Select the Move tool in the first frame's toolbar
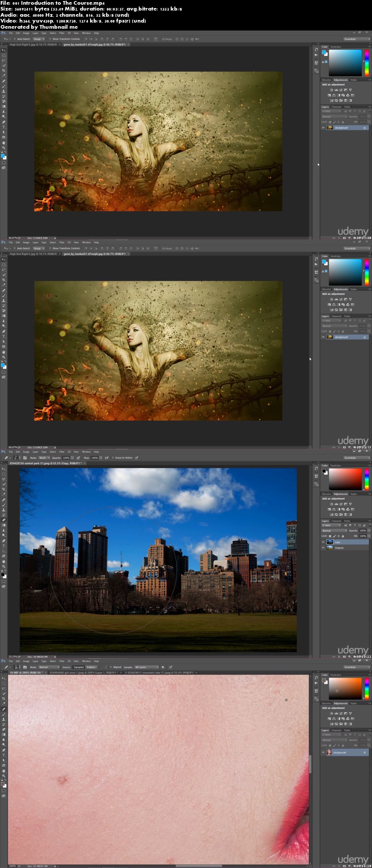 coord(4,51)
